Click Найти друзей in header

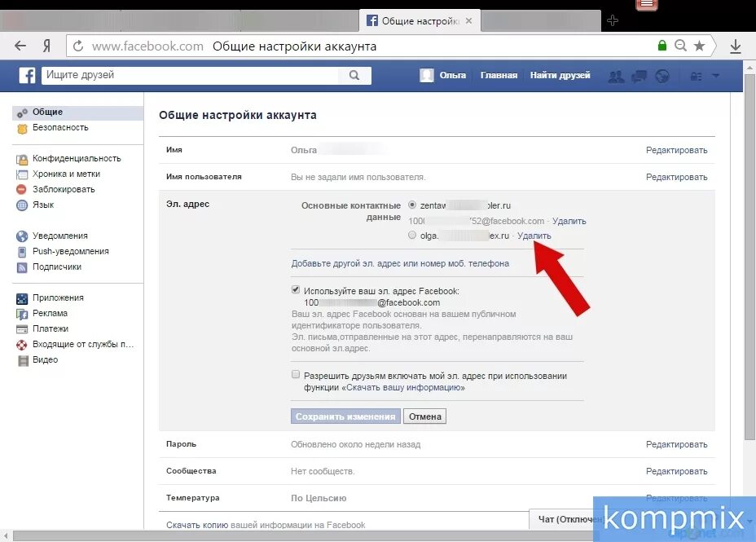pyautogui.click(x=560, y=75)
